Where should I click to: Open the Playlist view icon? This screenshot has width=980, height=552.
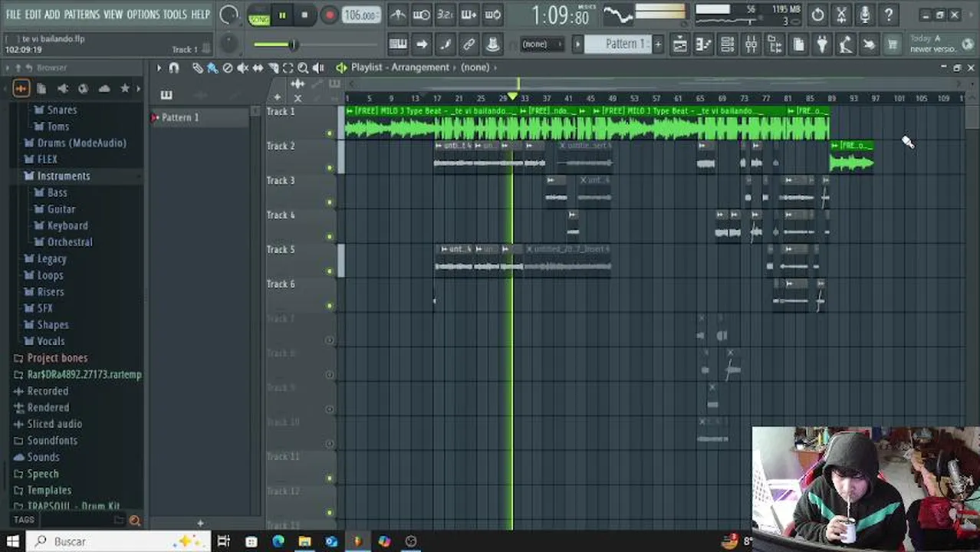679,44
